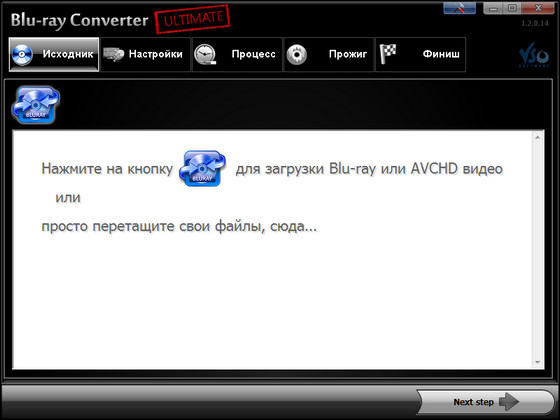Click the red ULTIMATE stamp badge
Screen dimensions: 560x420
[192, 19]
